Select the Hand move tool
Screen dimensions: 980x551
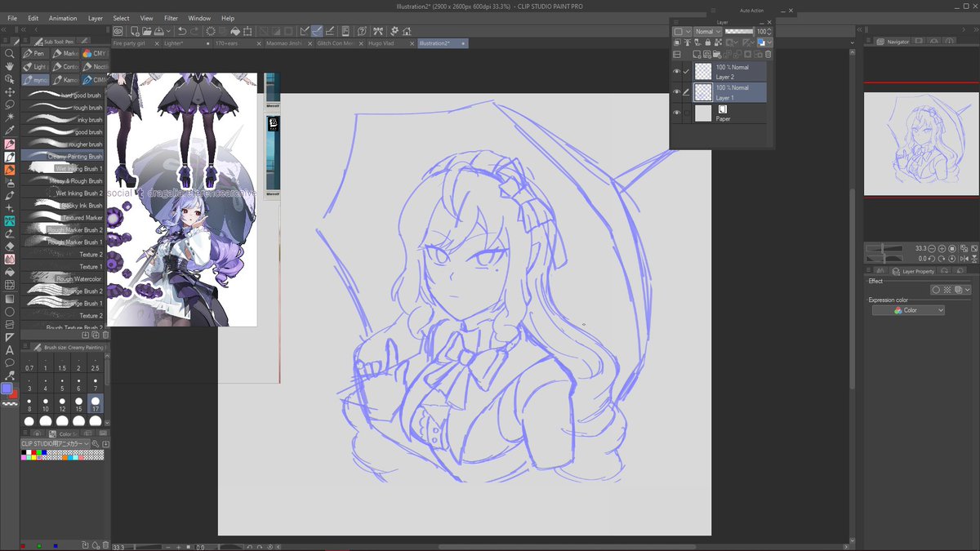click(x=10, y=66)
